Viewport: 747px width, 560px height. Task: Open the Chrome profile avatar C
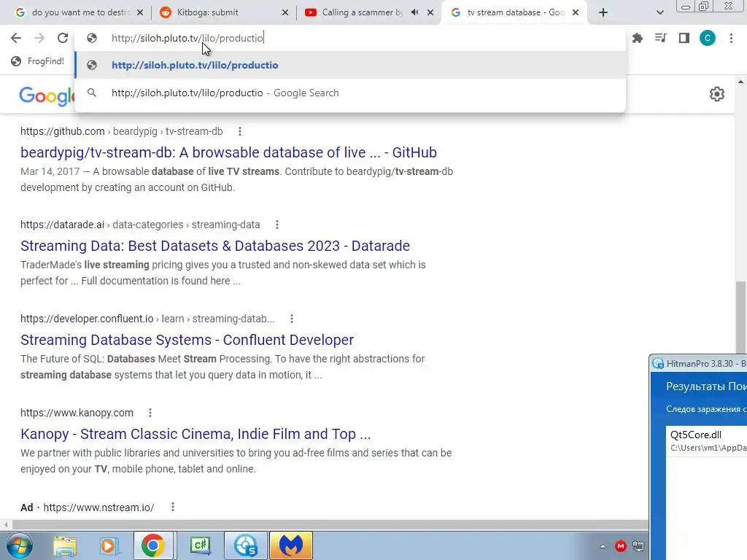coord(708,38)
